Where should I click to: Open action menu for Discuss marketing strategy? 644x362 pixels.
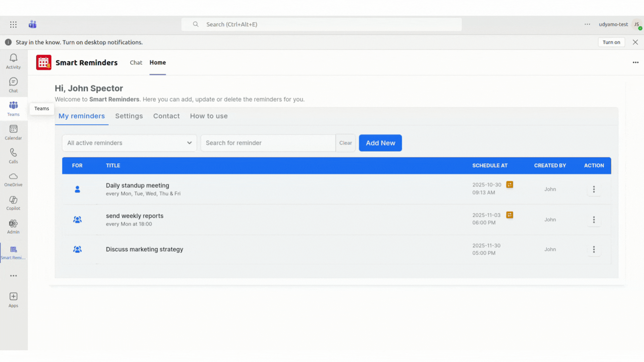coord(594,249)
